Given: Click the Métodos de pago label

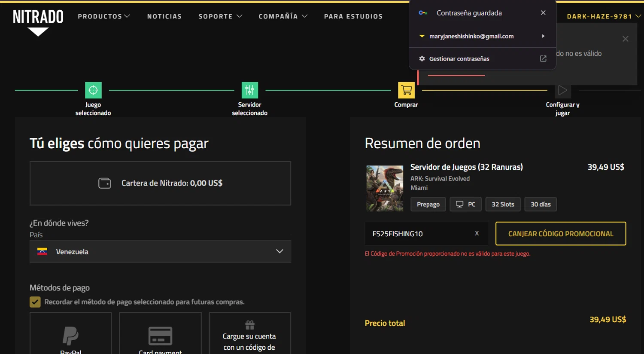Looking at the screenshot, I should pyautogui.click(x=60, y=288).
